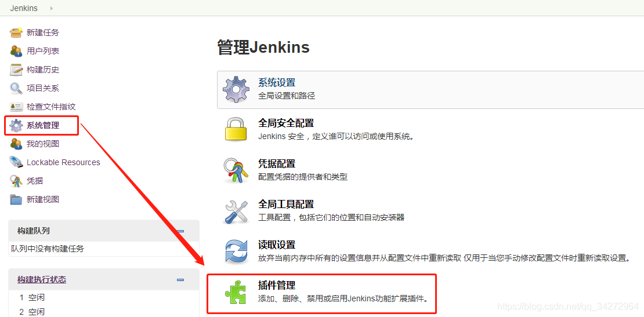644x317 pixels.
Task: Open the 构建执行状态 header link
Action: [41, 280]
